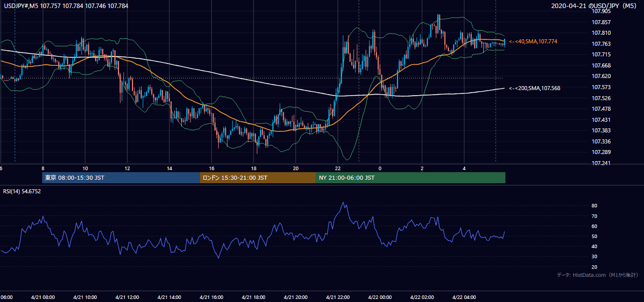
Task: Click bottom time label 4/21 22:00
Action: coord(337,297)
